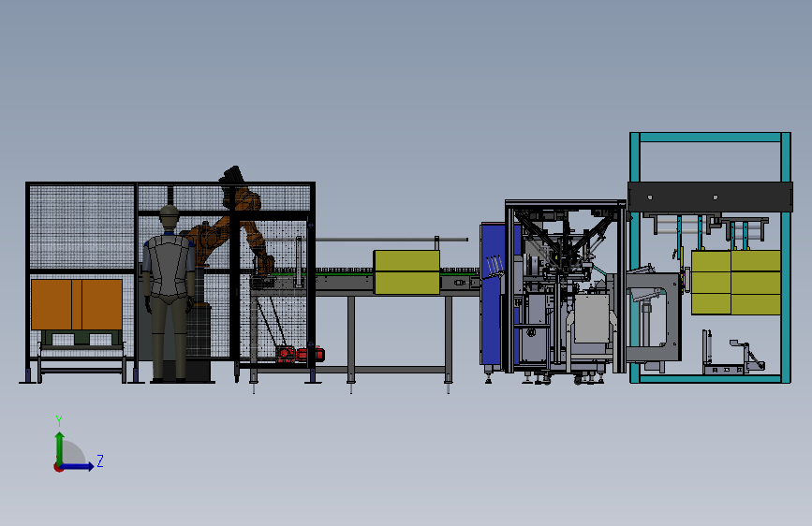Select the red motor under the conveyor
The height and width of the screenshot is (526, 812).
coord(301,354)
